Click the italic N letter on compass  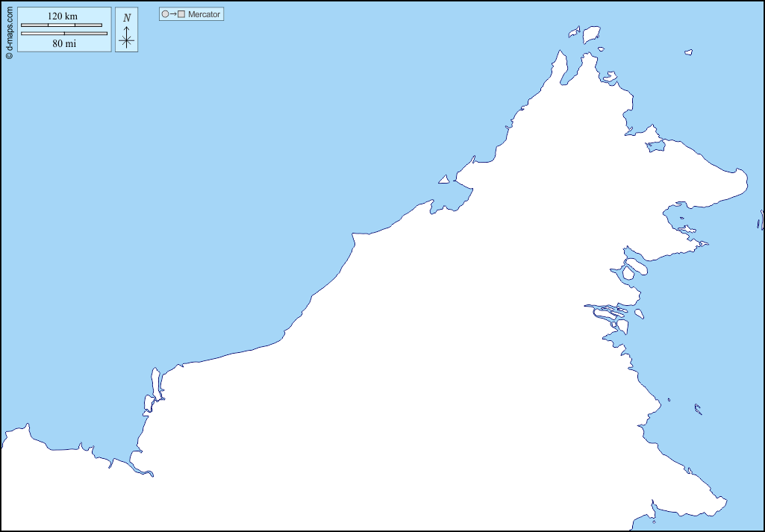click(x=127, y=18)
